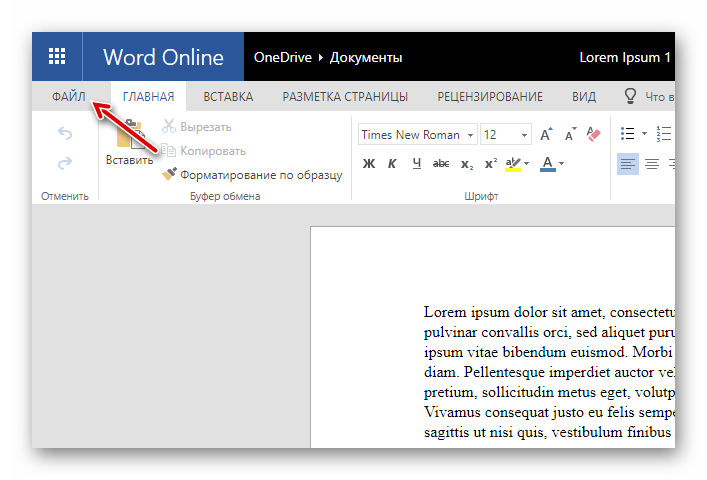Click the Redo arrow icon
This screenshot has width=707, height=480.
[x=65, y=163]
